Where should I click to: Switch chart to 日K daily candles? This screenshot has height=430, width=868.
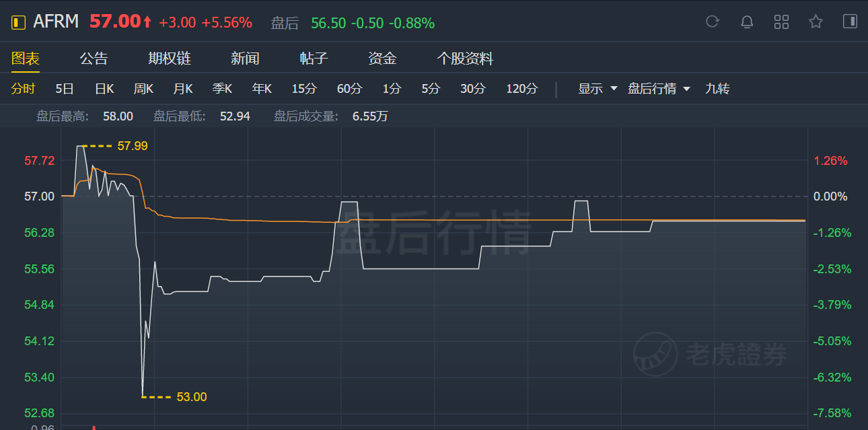104,89
